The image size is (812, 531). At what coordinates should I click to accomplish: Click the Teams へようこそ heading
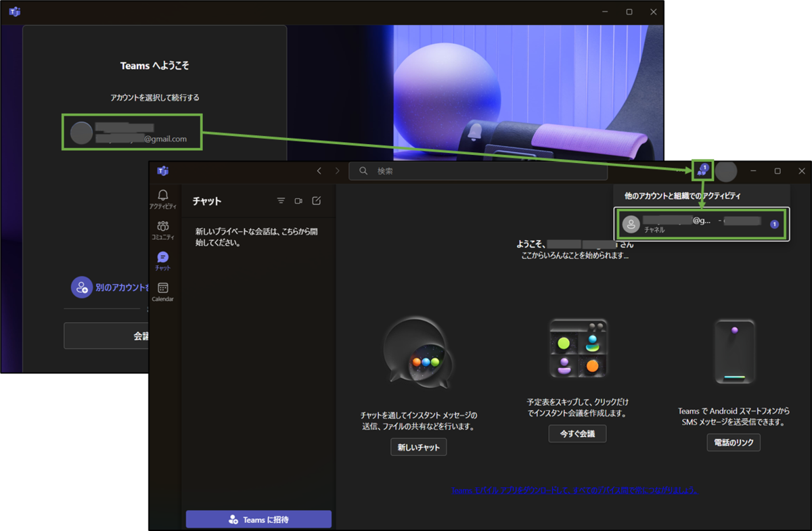[x=154, y=66]
